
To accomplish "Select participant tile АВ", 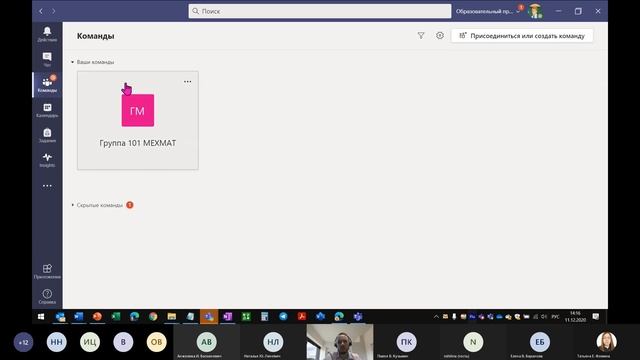I will click(207, 342).
